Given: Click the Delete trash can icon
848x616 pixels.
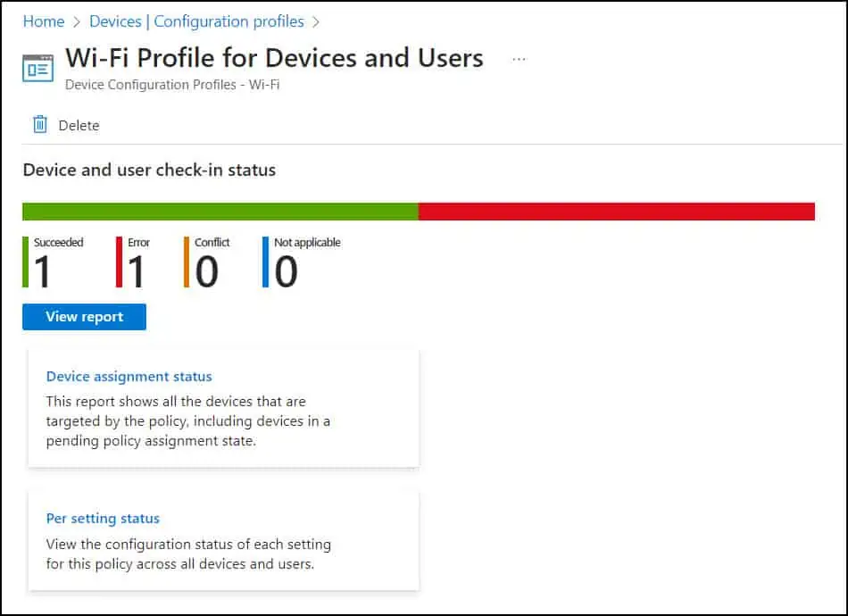Looking at the screenshot, I should [x=40, y=124].
